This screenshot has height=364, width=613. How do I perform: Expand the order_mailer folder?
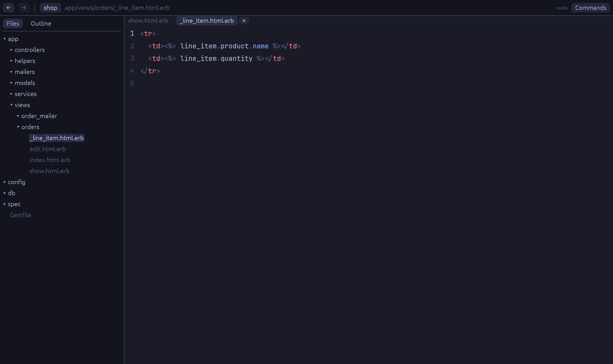tap(37, 116)
